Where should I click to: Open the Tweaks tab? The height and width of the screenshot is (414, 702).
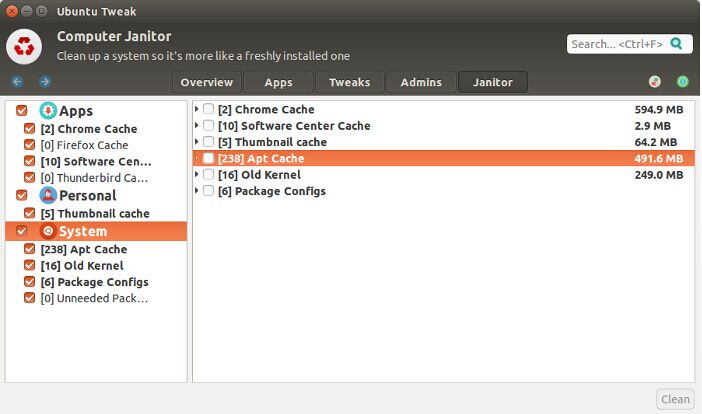click(x=350, y=82)
